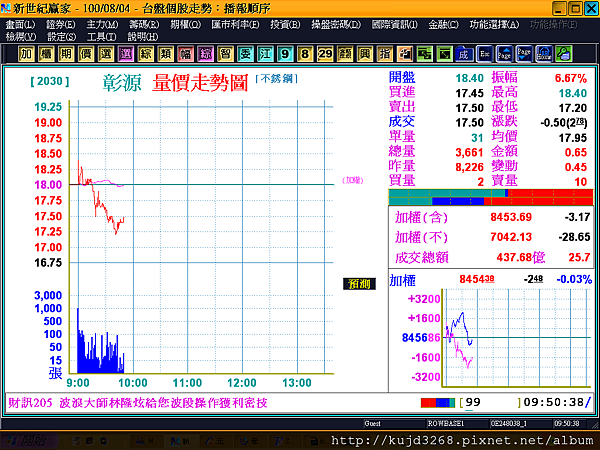Select the 智 toolbar icon
Screen dimensions: 600x450
[225, 54]
